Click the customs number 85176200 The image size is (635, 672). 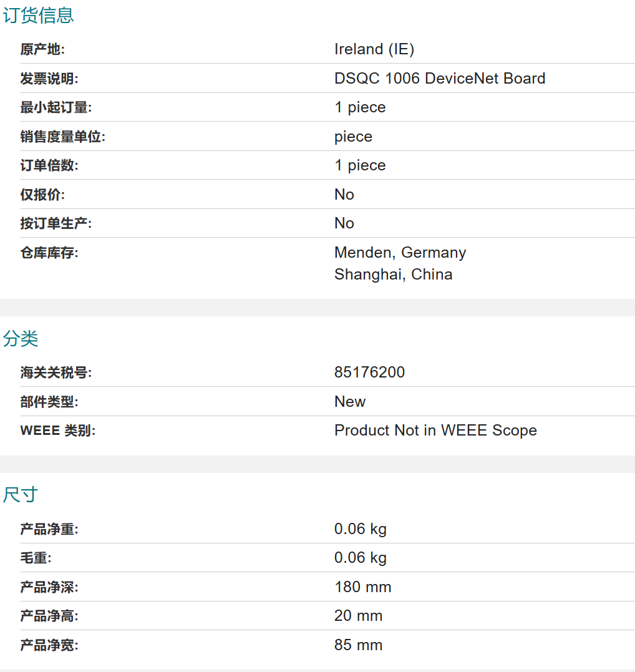pos(369,373)
